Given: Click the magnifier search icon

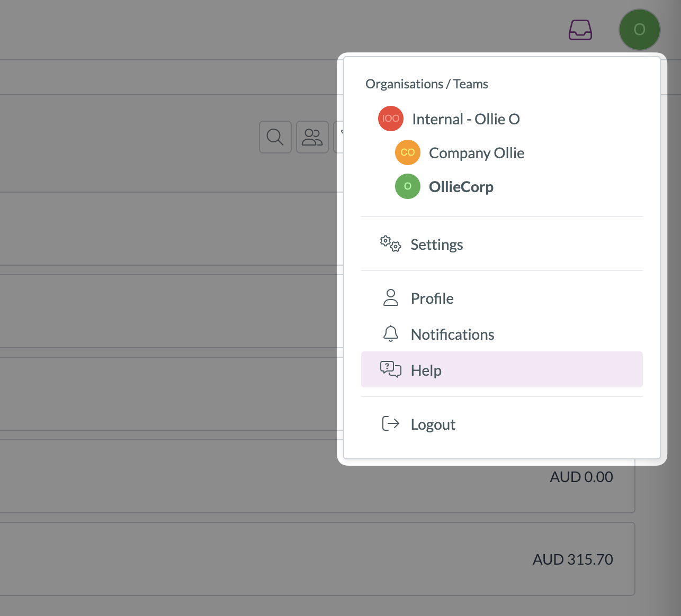Looking at the screenshot, I should [275, 137].
